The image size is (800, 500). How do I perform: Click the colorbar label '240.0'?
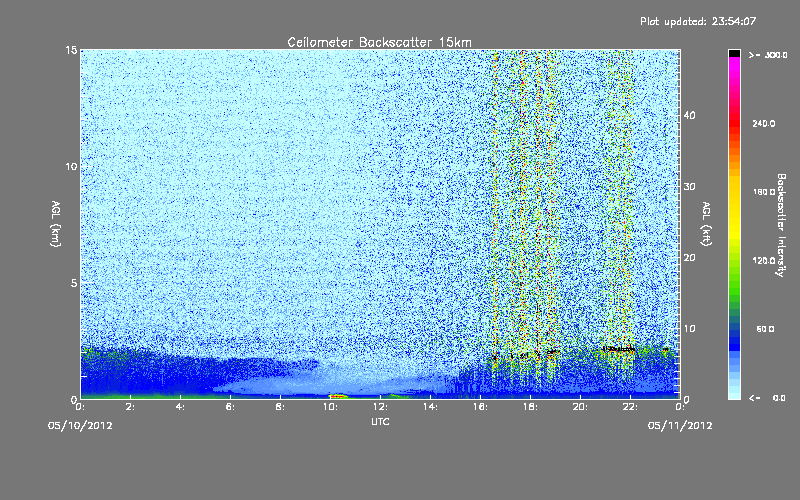pyautogui.click(x=764, y=123)
